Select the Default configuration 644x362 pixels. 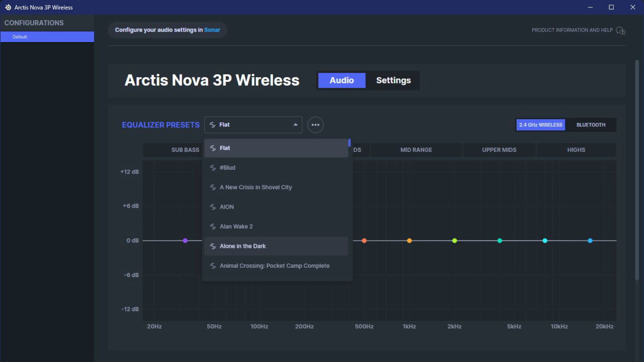click(x=47, y=37)
